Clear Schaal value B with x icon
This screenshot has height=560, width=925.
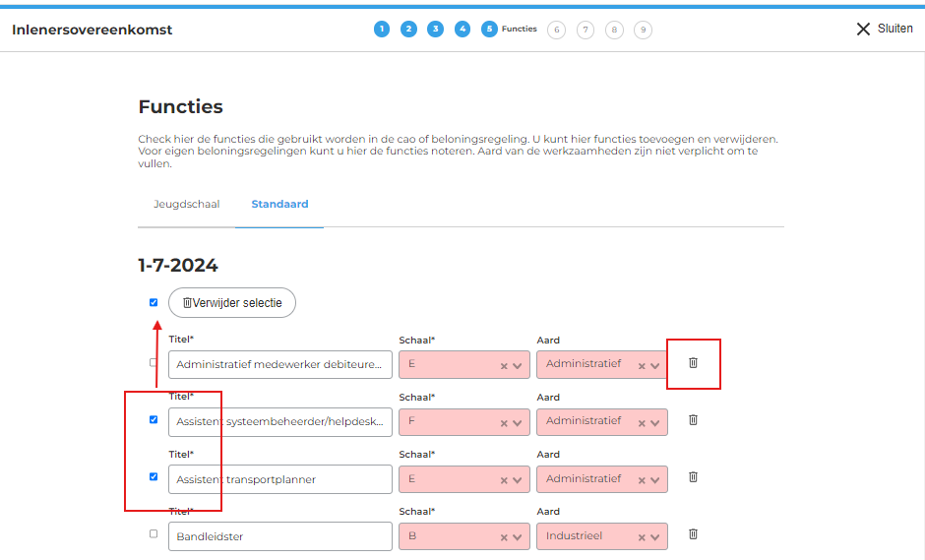504,537
